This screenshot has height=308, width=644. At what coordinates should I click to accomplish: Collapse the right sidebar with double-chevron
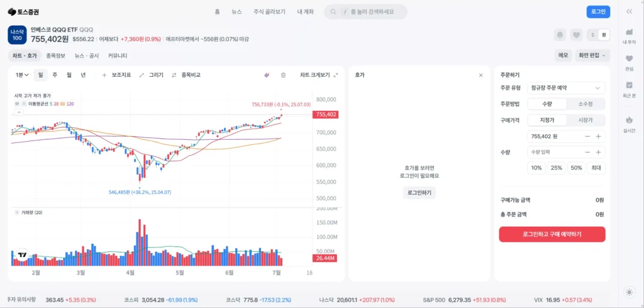pyautogui.click(x=629, y=11)
